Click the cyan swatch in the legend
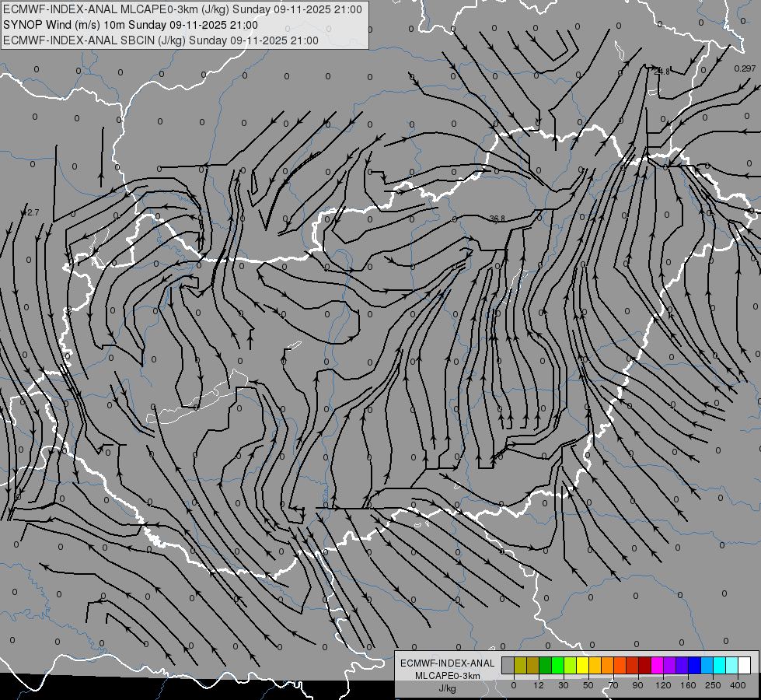 [720, 665]
